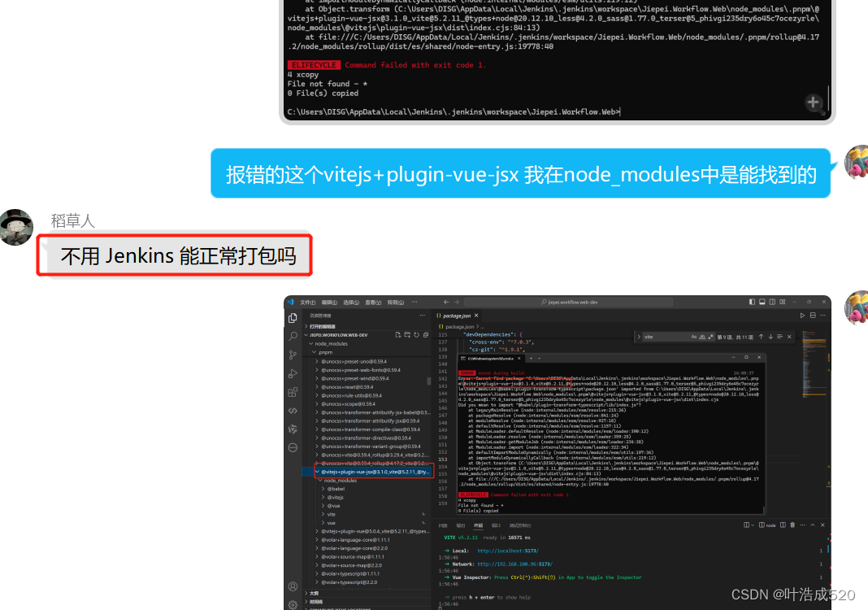The height and width of the screenshot is (610, 868).
Task: Switch to the 终端 panel tab
Action: click(478, 525)
